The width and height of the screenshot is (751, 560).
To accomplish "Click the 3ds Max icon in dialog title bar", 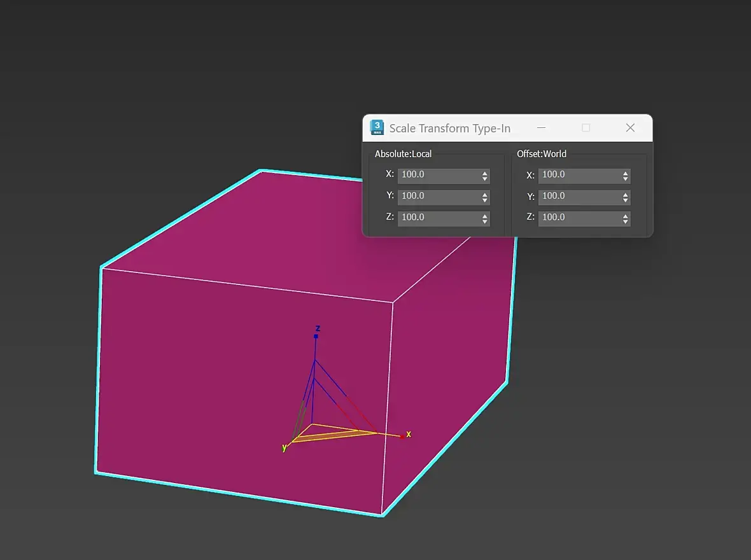I will (377, 127).
